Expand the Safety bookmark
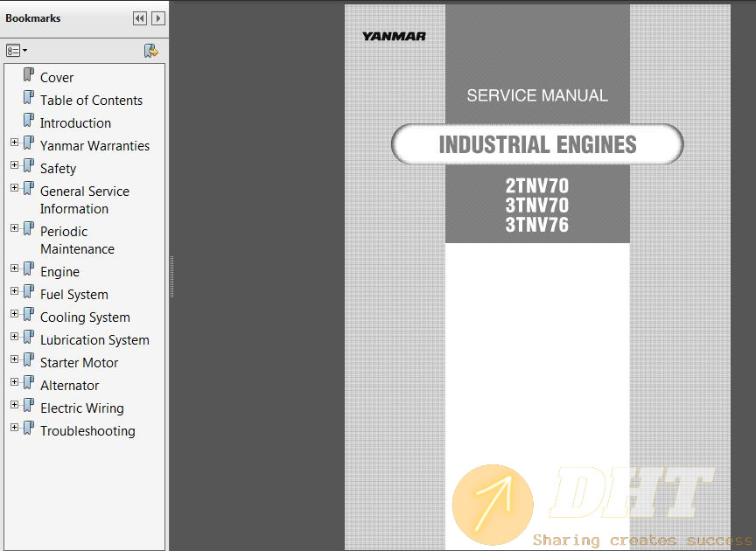756x551 pixels. pyautogui.click(x=15, y=165)
